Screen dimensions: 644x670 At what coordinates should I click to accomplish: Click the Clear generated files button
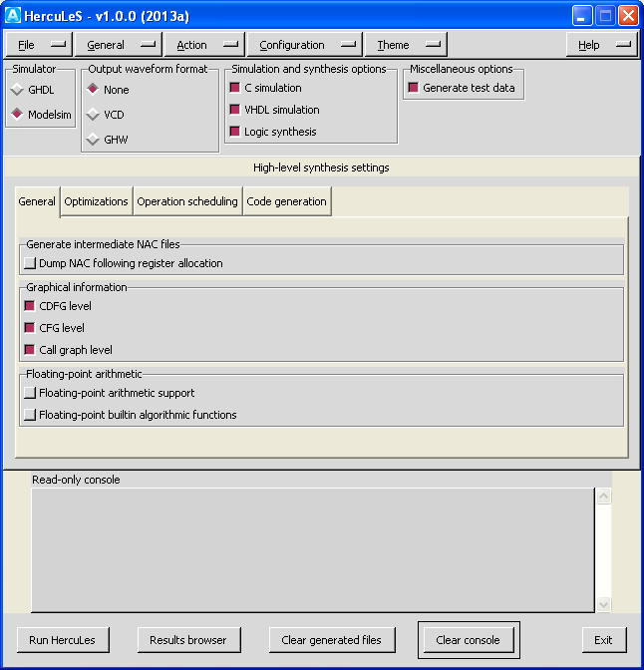coord(332,640)
